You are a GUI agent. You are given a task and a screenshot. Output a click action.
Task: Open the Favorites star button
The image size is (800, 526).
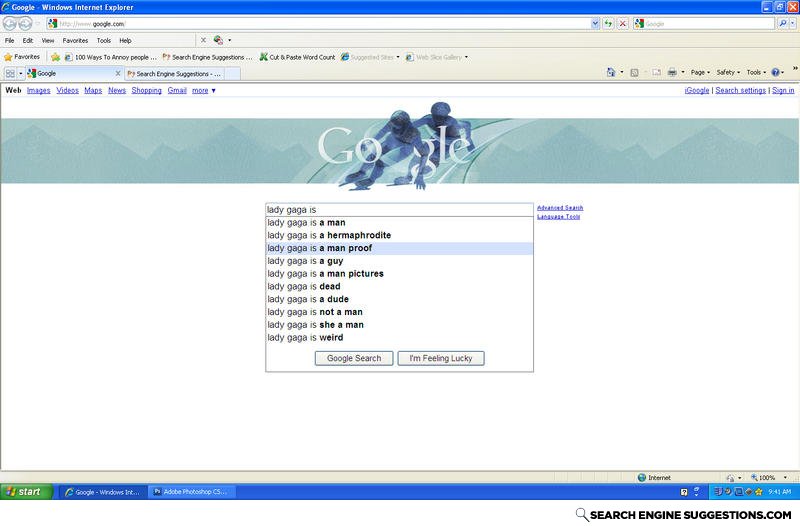click(x=22, y=57)
